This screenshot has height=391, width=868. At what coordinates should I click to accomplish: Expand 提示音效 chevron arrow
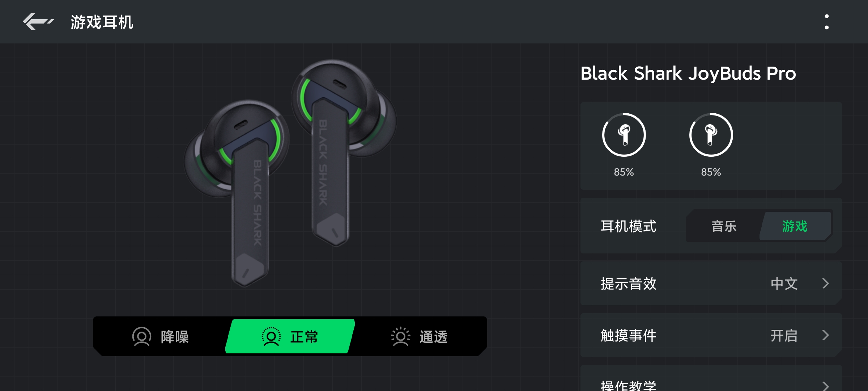825,283
